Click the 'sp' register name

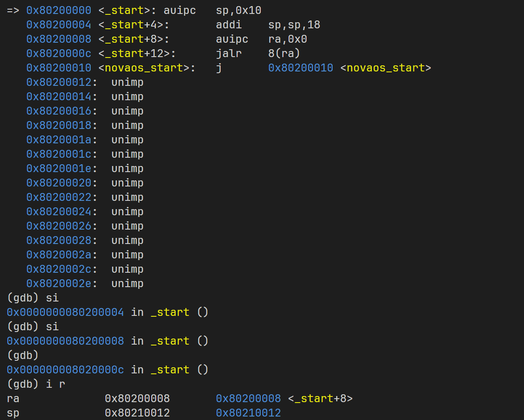[13, 413]
